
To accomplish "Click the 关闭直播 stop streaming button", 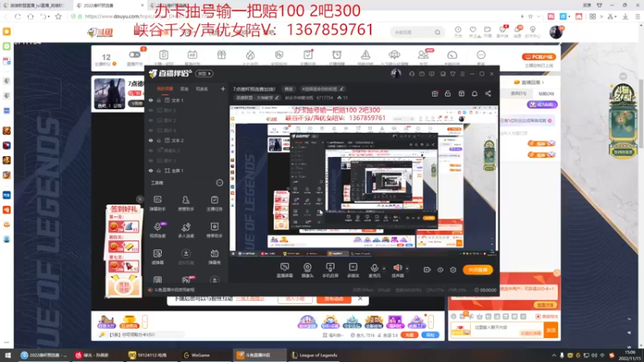I will (x=477, y=269).
